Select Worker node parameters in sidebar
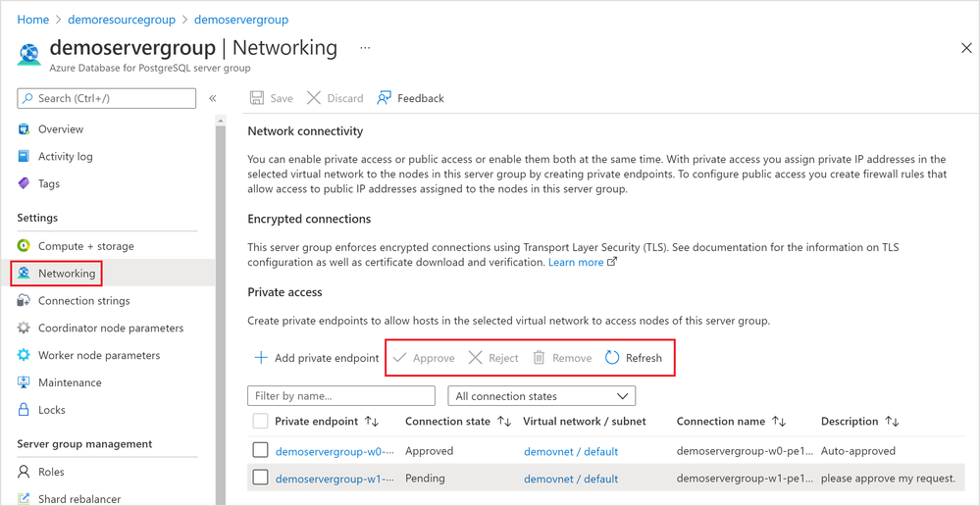 point(98,355)
